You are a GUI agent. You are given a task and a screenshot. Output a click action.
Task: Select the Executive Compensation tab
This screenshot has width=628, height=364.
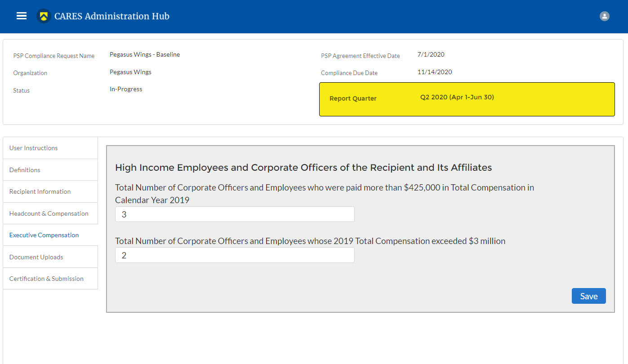(x=44, y=235)
